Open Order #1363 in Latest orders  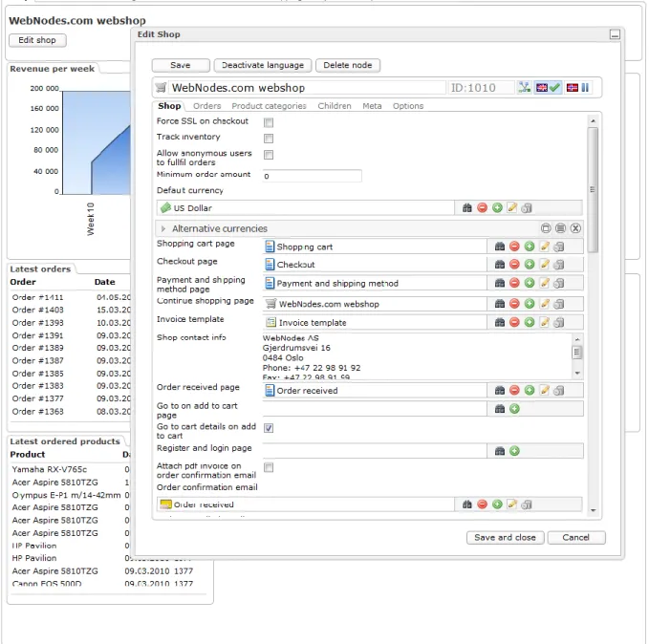tap(38, 412)
